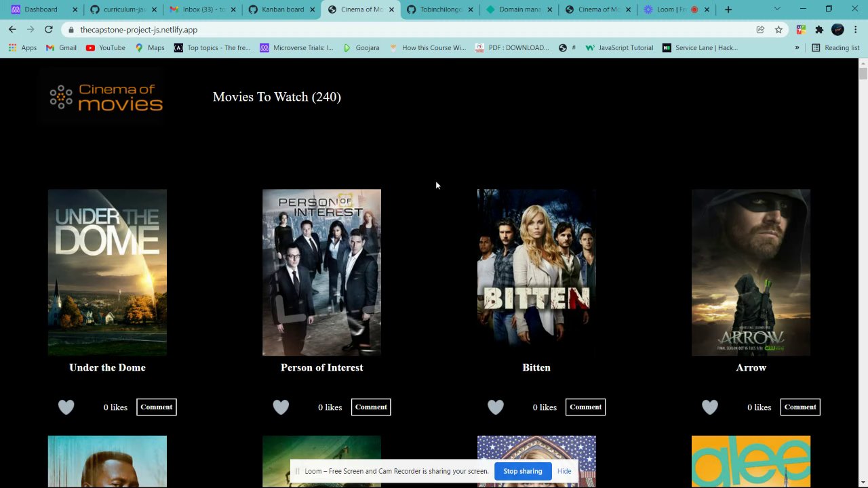Image resolution: width=868 pixels, height=488 pixels.
Task: Click the Arrow title text
Action: click(x=751, y=367)
